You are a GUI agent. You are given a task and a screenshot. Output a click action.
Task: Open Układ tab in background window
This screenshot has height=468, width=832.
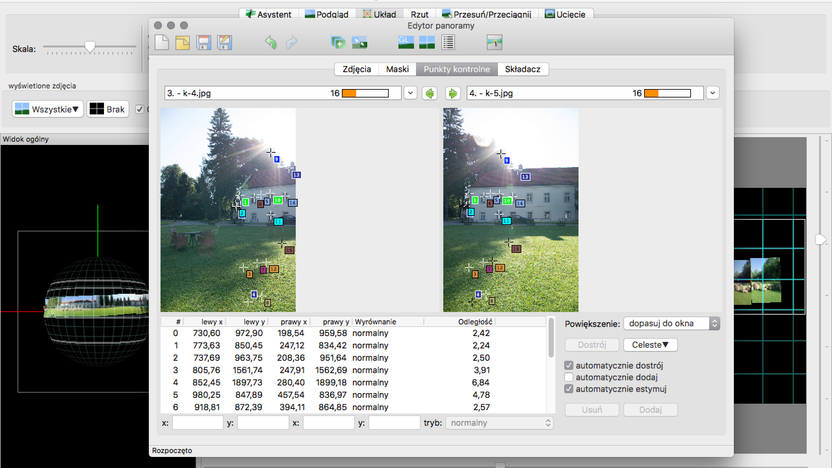pos(379,14)
